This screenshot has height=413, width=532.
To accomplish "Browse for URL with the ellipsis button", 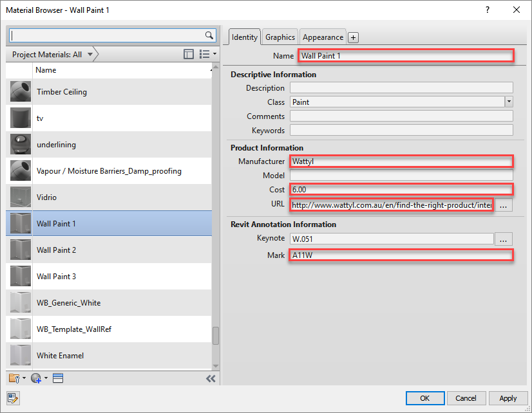I will 504,206.
